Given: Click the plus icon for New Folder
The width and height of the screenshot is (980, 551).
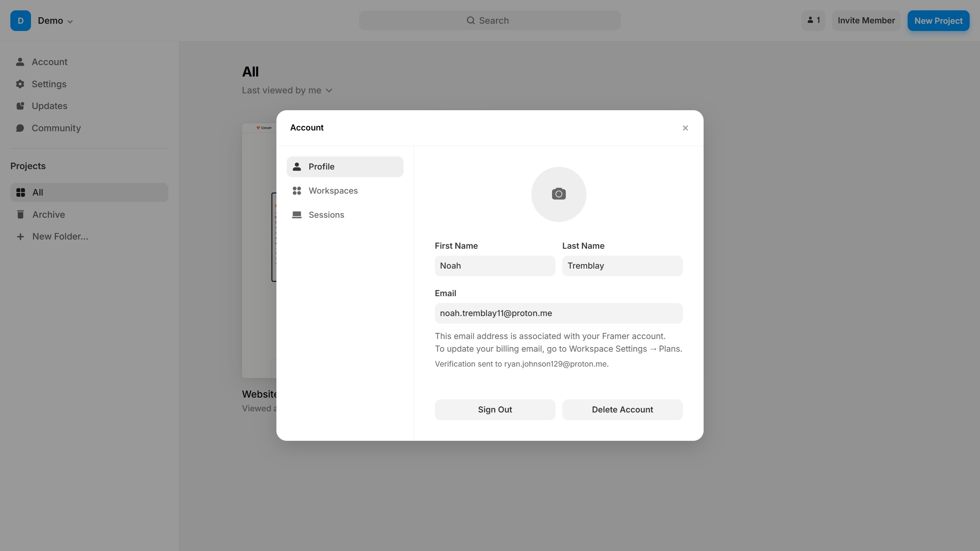Looking at the screenshot, I should (21, 237).
